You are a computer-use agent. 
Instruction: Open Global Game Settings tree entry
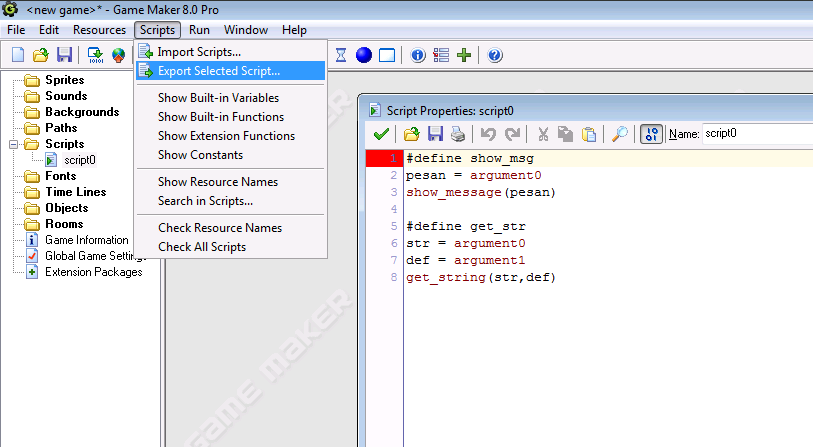point(95,256)
